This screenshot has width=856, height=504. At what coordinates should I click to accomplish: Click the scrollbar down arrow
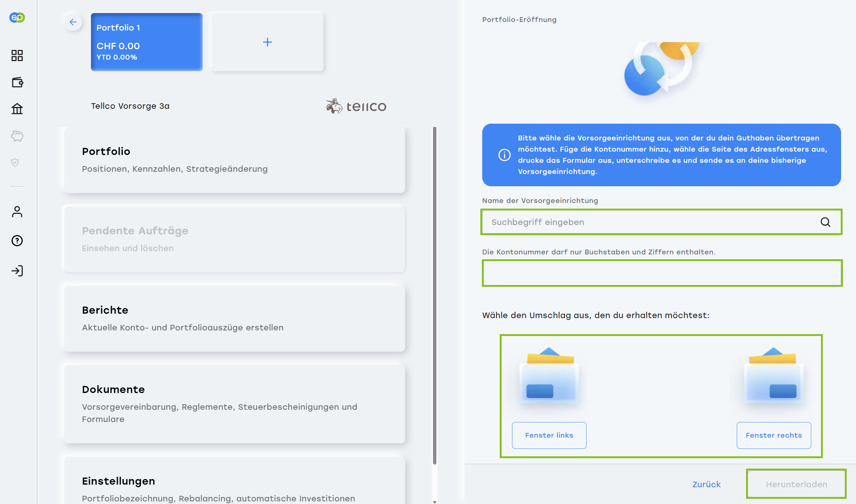point(435,502)
